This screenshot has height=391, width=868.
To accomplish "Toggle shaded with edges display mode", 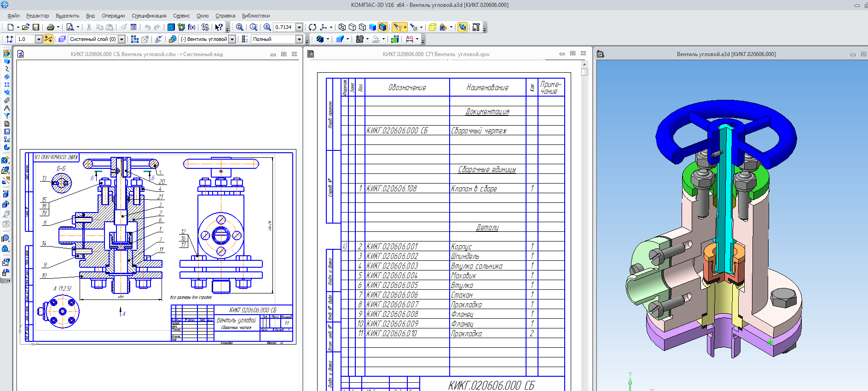I will click(x=383, y=27).
